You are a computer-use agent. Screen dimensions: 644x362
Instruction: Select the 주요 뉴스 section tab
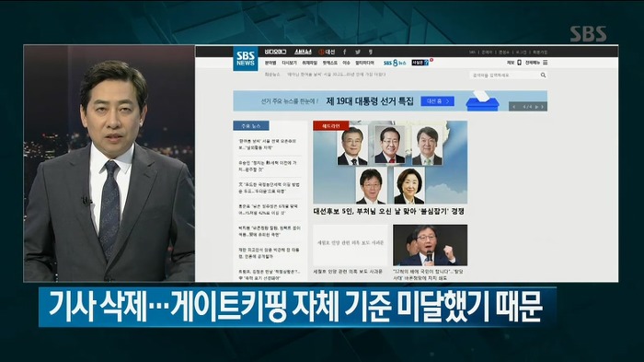(x=251, y=126)
